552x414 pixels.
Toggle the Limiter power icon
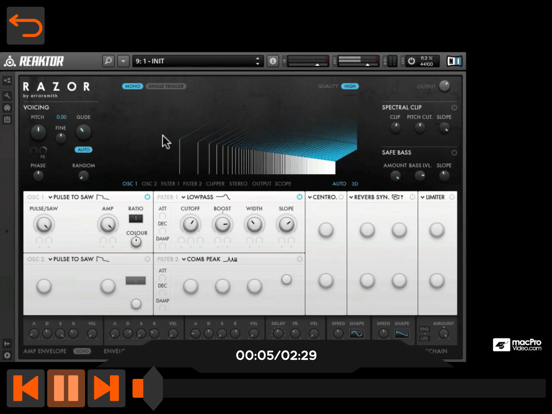click(x=452, y=197)
